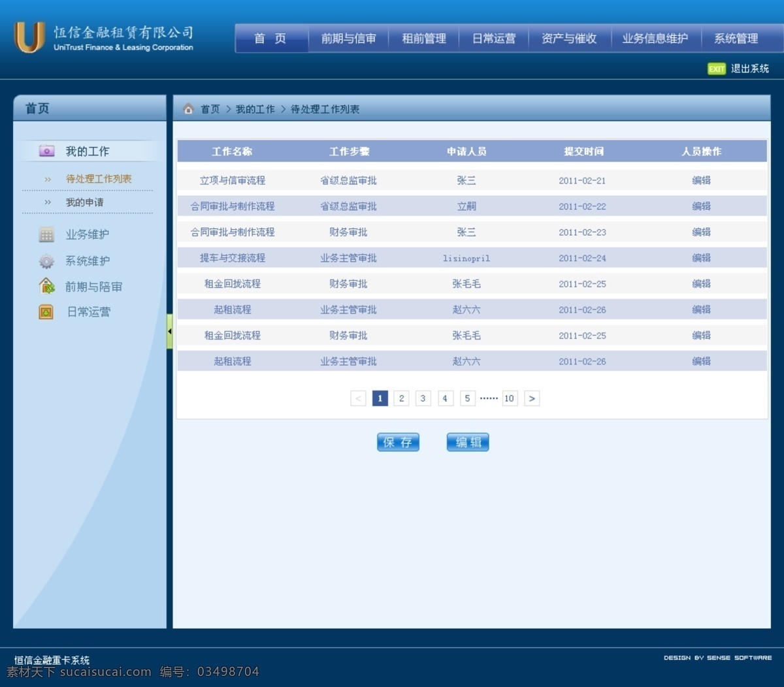
Task: Select 我的工作 in the sidebar
Action: [88, 152]
